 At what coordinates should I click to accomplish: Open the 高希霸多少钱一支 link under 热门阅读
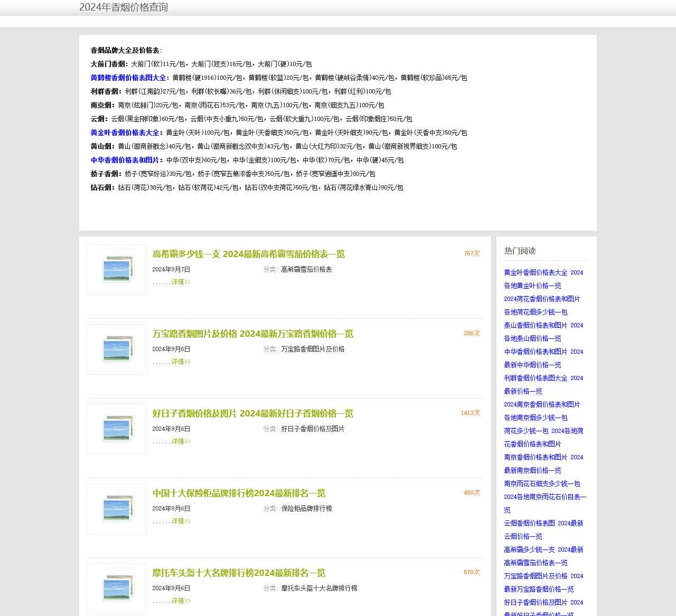pos(543,556)
